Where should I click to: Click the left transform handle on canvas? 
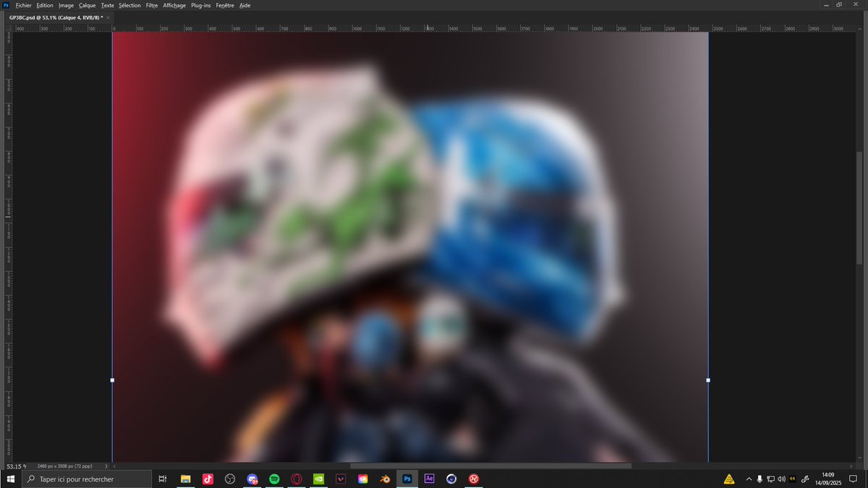pyautogui.click(x=112, y=380)
